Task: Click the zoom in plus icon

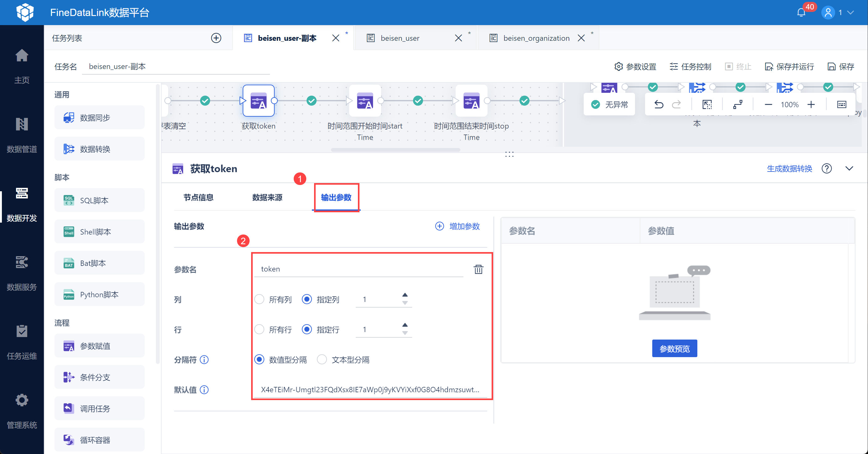Action: pyautogui.click(x=811, y=104)
